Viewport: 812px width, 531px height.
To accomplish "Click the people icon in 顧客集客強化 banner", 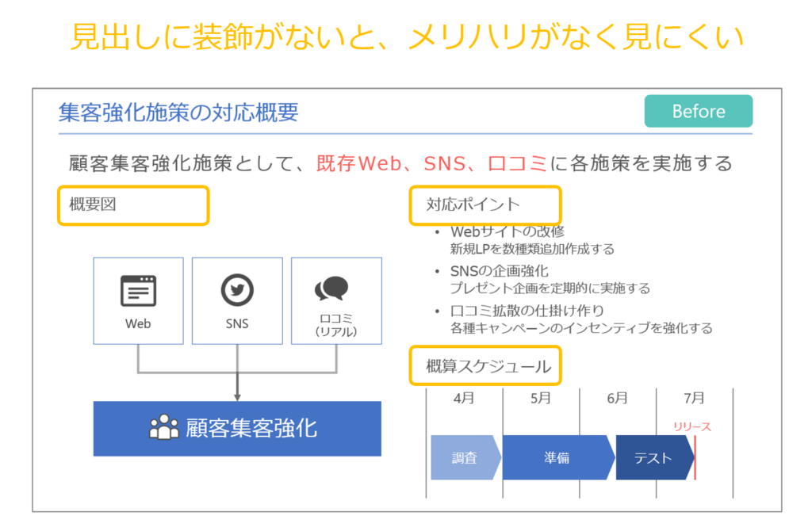I will coord(163,428).
